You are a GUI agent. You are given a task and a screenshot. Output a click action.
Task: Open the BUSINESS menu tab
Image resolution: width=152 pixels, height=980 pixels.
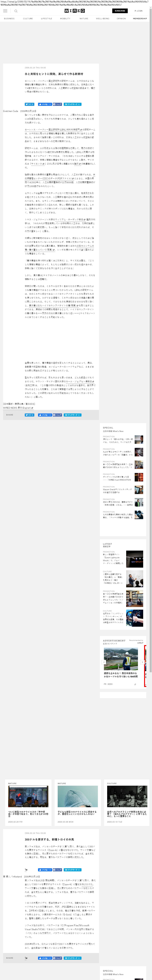9,19
